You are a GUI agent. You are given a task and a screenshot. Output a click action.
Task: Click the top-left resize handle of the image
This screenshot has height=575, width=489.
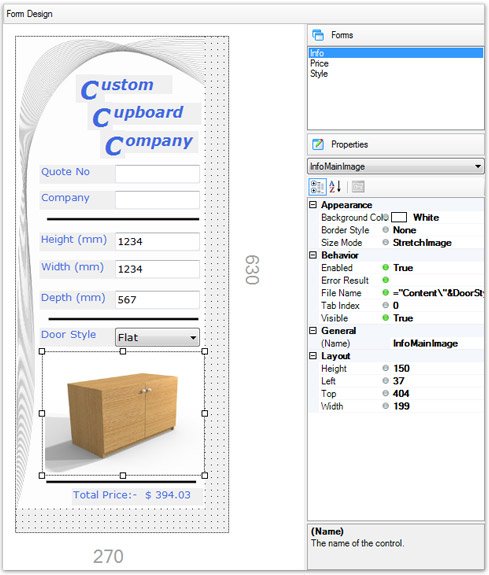42,351
